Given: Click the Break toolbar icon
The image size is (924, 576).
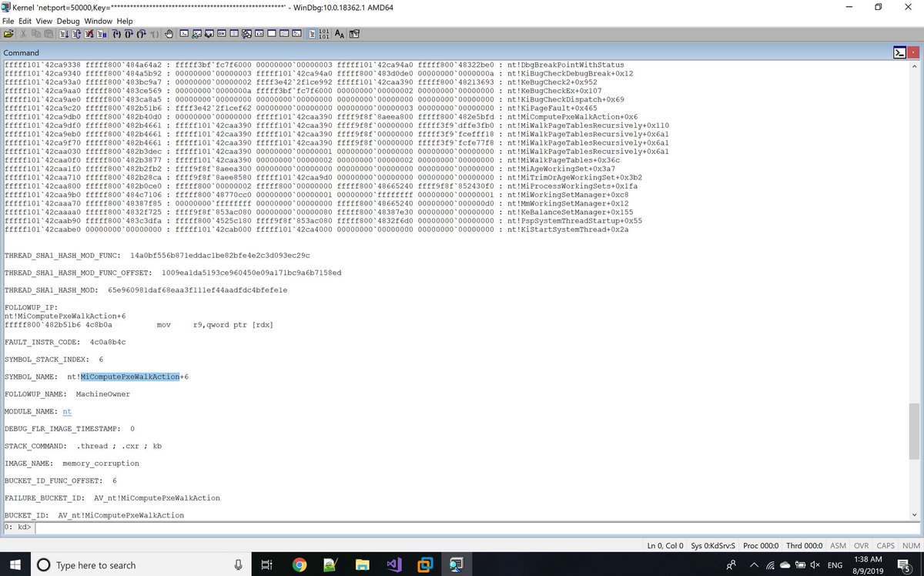Looking at the screenshot, I should (x=102, y=34).
